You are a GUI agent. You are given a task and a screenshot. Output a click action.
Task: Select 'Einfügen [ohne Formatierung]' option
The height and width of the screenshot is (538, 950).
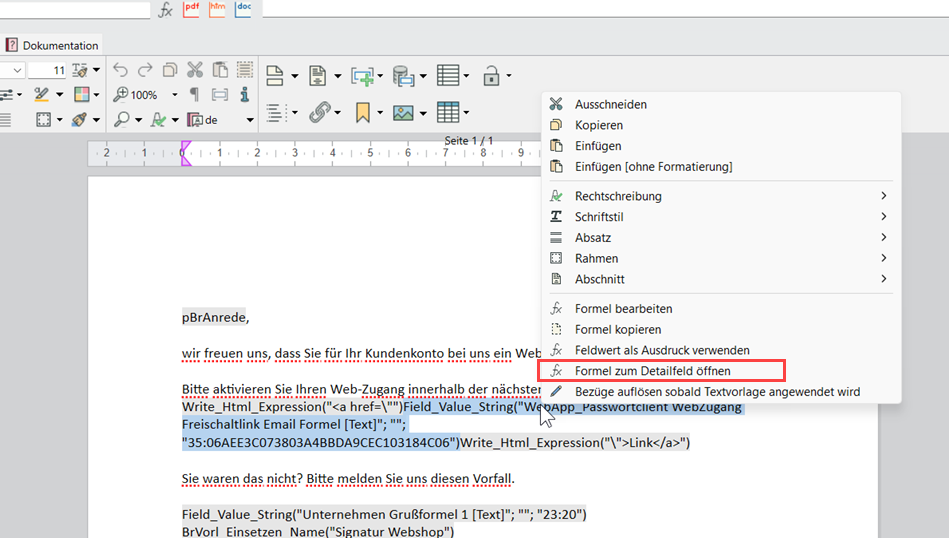pos(653,167)
